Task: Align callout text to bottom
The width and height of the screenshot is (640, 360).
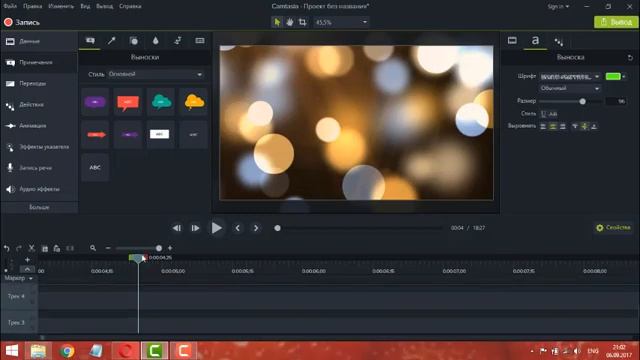Action: (x=594, y=127)
